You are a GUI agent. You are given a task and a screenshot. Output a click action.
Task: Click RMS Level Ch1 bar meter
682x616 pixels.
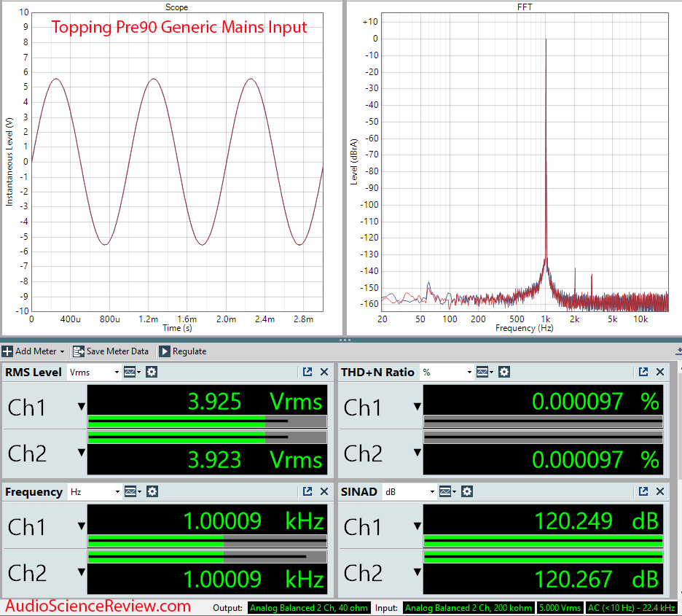pos(208,421)
